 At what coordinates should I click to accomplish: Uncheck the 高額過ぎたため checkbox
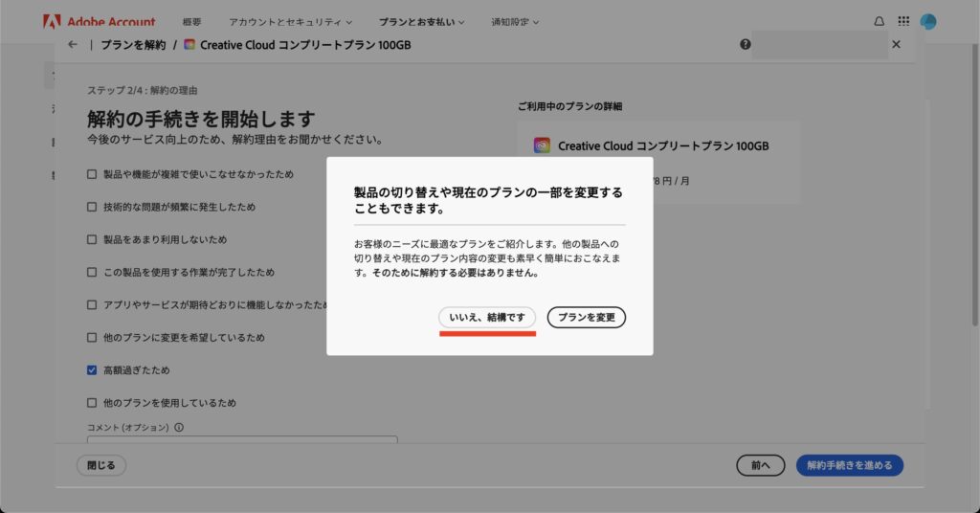92,370
